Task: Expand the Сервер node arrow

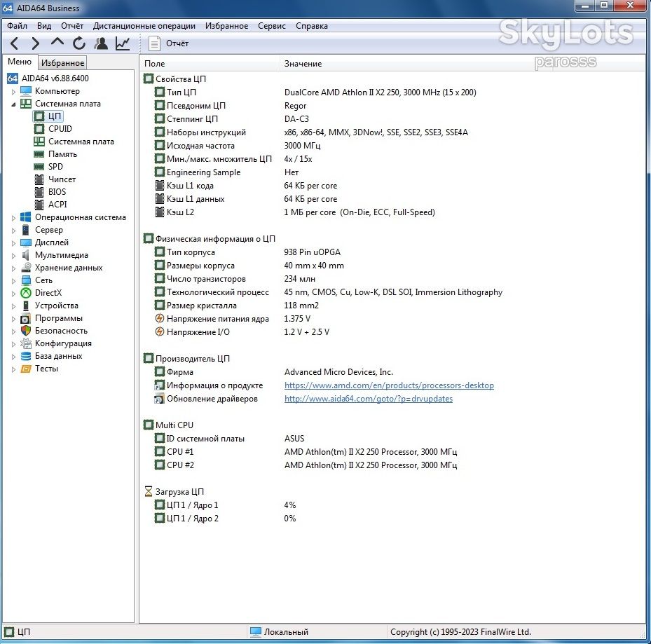Action: coord(13,231)
